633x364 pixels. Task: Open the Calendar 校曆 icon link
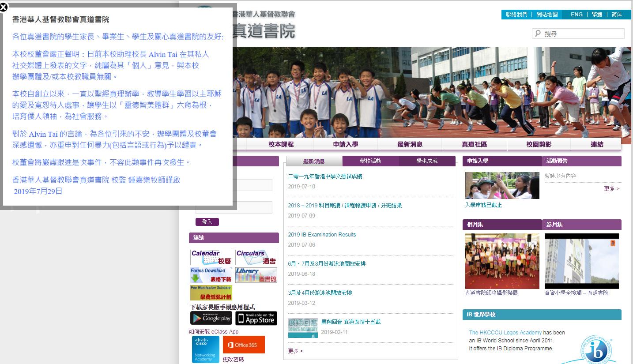(211, 257)
